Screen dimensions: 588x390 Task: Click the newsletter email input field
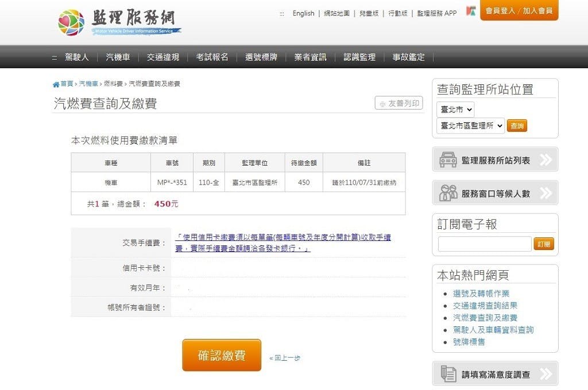pyautogui.click(x=485, y=244)
